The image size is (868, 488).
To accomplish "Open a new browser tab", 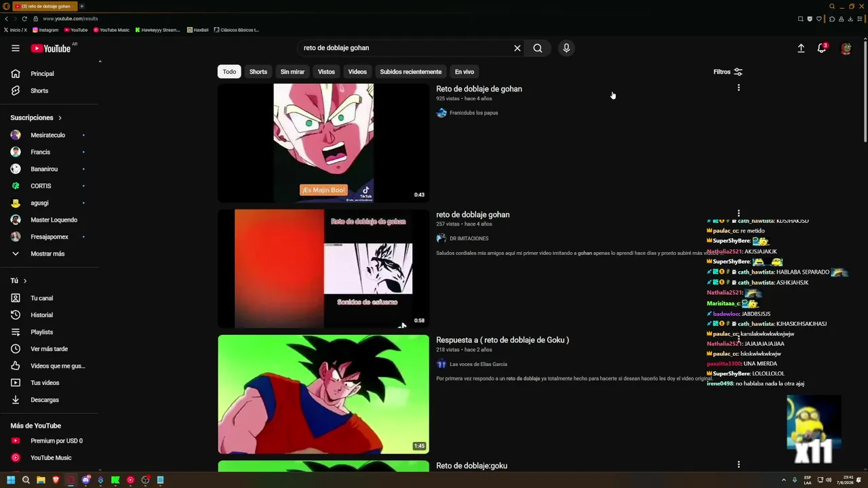I will (81, 7).
